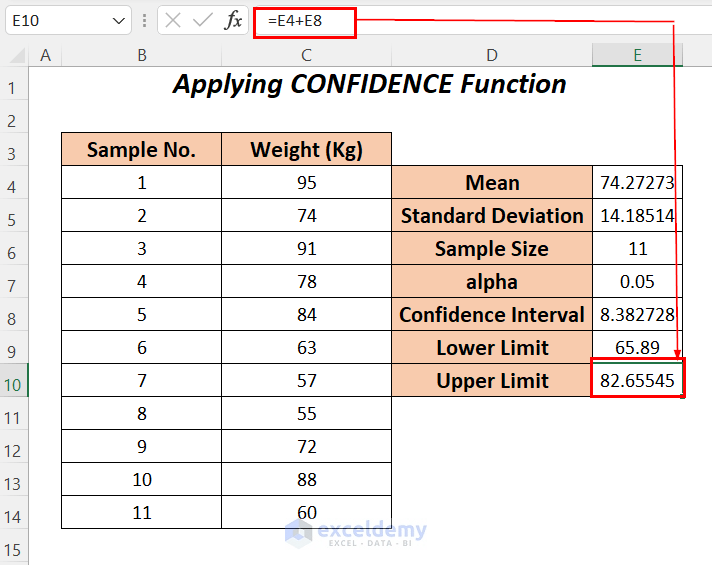Click the Cancel X icon in formula bar
The image size is (712, 565).
pyautogui.click(x=173, y=20)
